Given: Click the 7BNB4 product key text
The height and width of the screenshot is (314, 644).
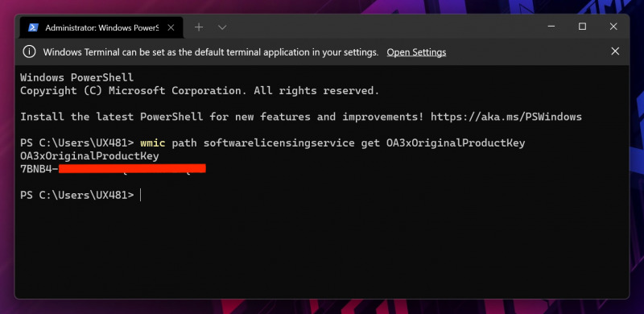Looking at the screenshot, I should click(x=36, y=169).
